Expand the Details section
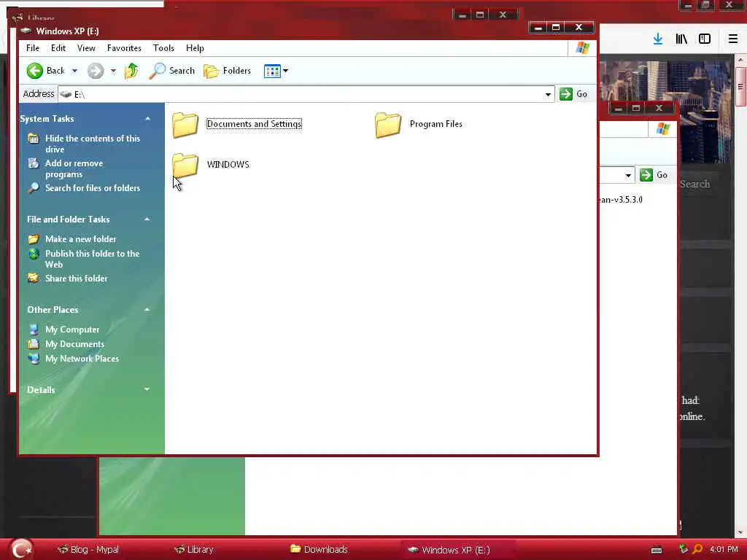Viewport: 747px width, 560px height. pos(147,389)
